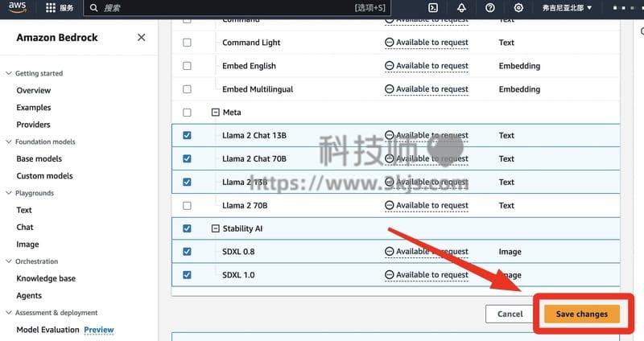Collapse the Getting started section
Image resolution: width=644 pixels, height=341 pixels.
click(9, 73)
